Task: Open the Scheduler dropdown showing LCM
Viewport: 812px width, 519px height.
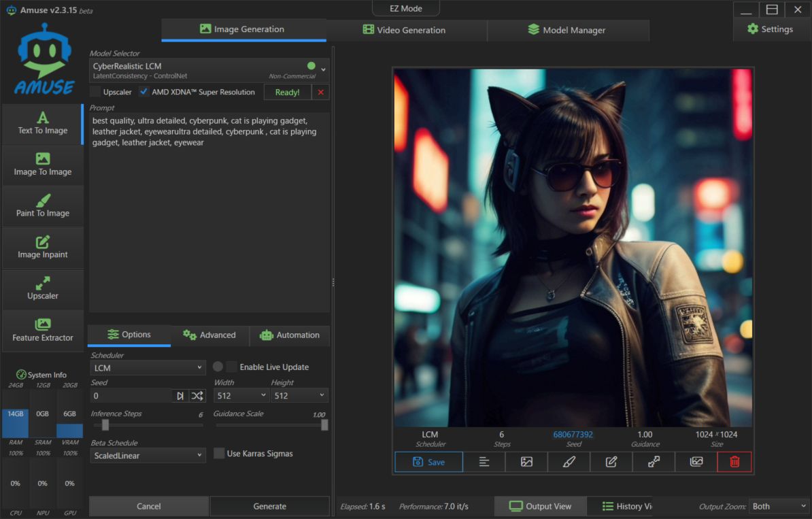Action: tap(148, 368)
